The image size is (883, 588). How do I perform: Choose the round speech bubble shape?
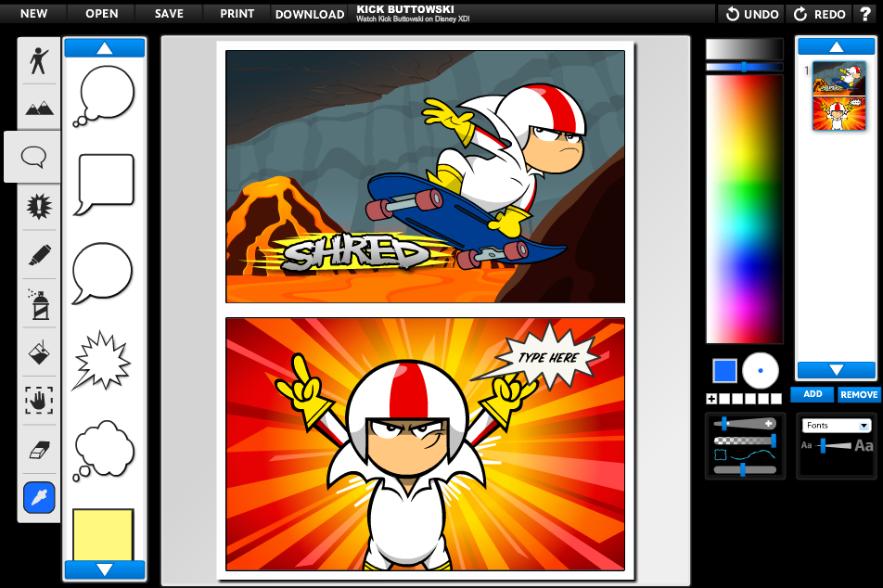[x=102, y=274]
